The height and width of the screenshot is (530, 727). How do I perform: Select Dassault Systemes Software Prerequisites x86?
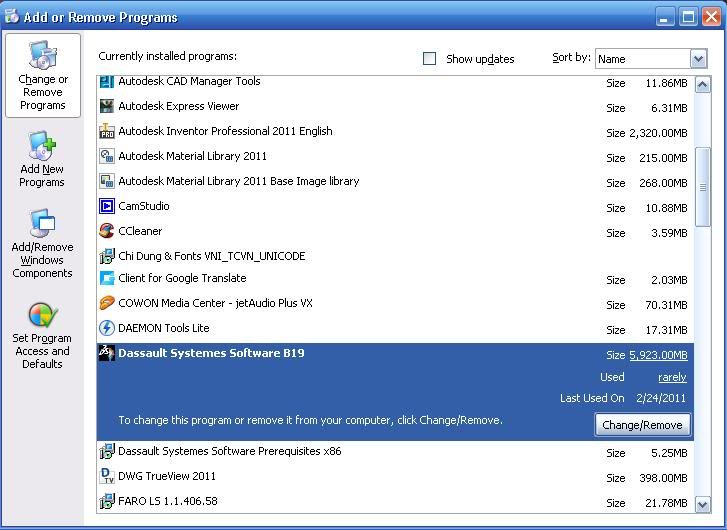pos(395,452)
